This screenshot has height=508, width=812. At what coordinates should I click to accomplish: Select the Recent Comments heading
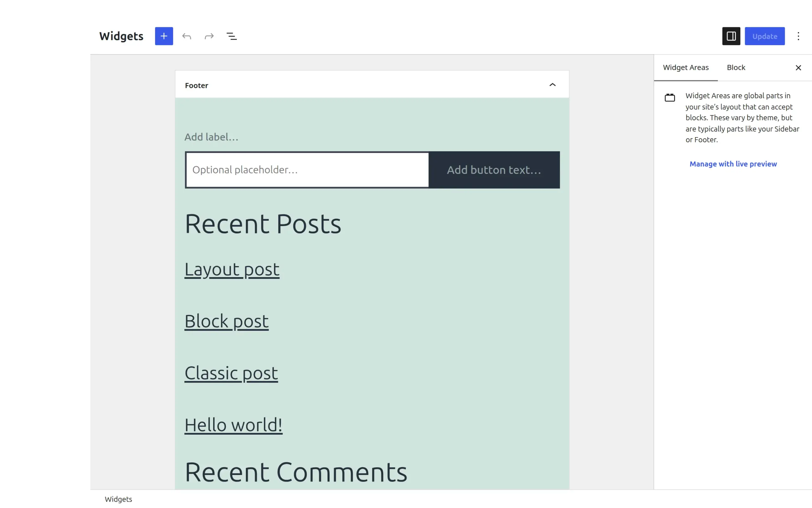296,472
